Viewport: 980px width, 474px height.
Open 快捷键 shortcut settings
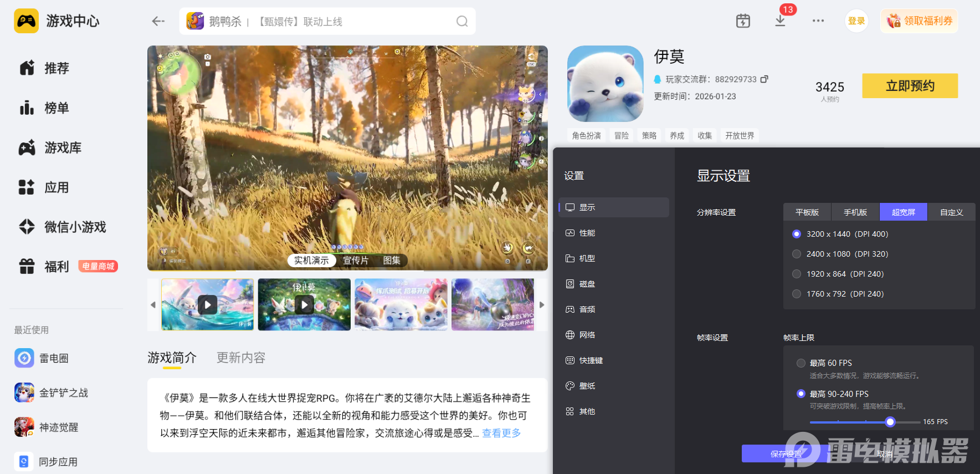[x=614, y=360]
